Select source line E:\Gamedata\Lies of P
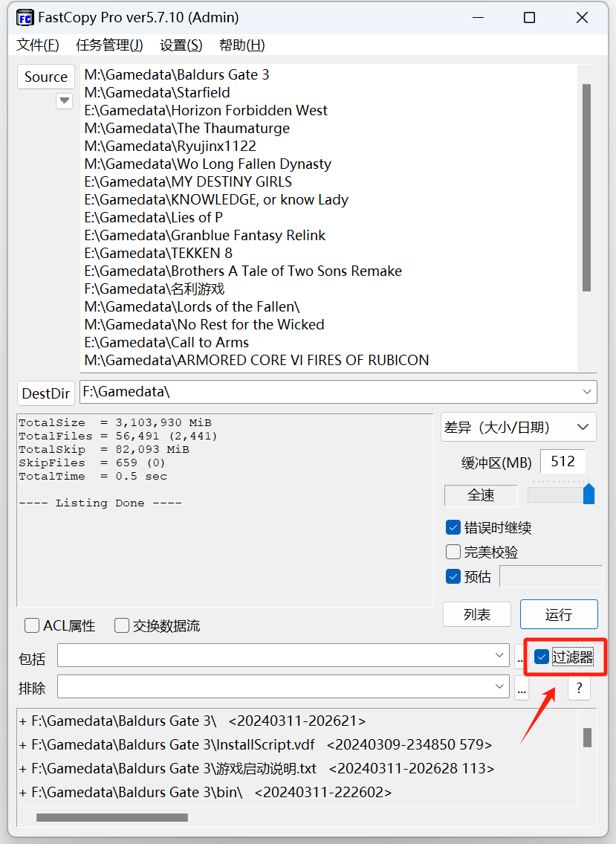This screenshot has width=616, height=844. 153,217
